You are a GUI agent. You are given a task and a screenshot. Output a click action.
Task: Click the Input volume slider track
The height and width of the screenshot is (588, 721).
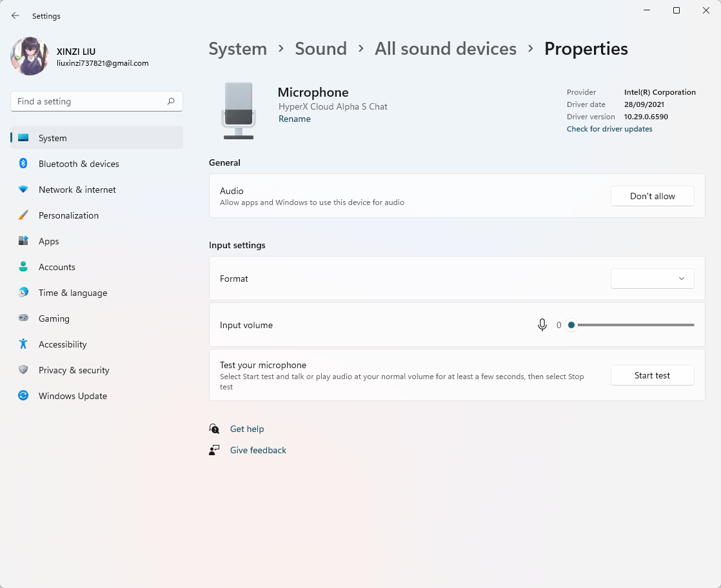pyautogui.click(x=635, y=325)
